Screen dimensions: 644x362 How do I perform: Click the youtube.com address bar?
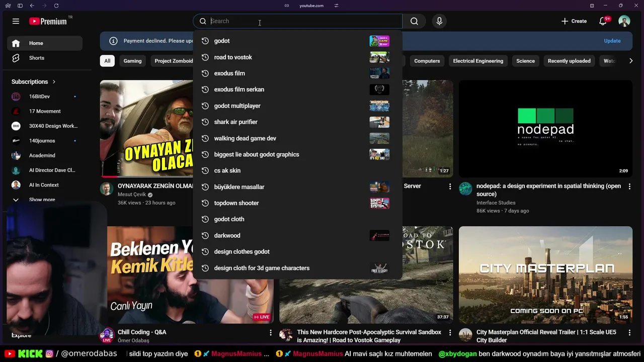tap(311, 6)
